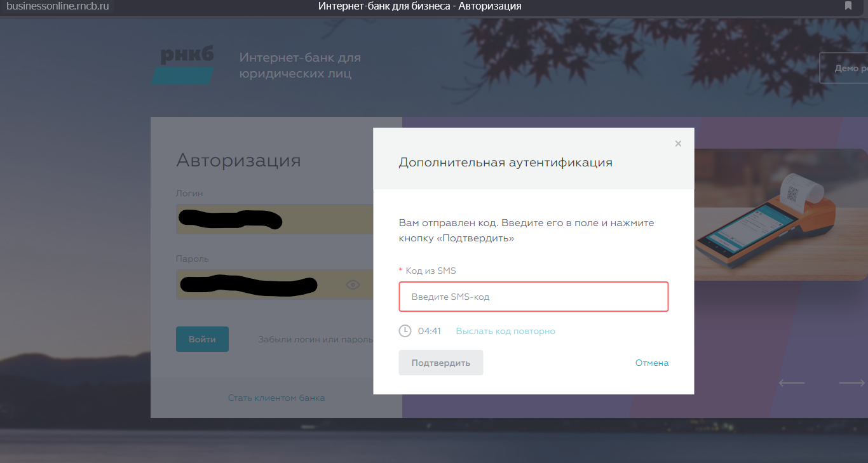
Task: Click the businessonline.rncb.ru address
Action: [58, 6]
